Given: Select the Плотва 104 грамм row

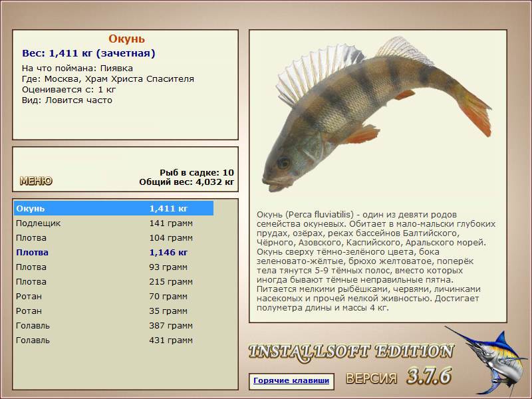Looking at the screenshot, I should 114,238.
